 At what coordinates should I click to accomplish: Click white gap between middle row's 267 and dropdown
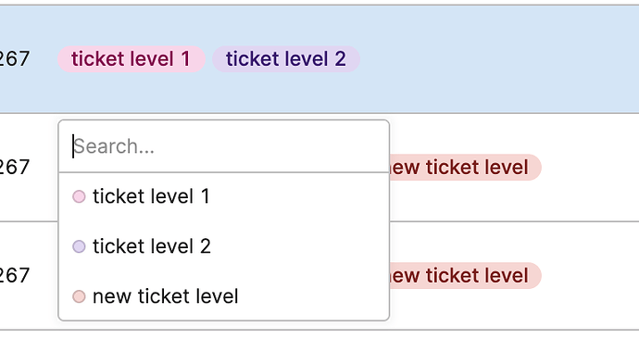pos(44,167)
